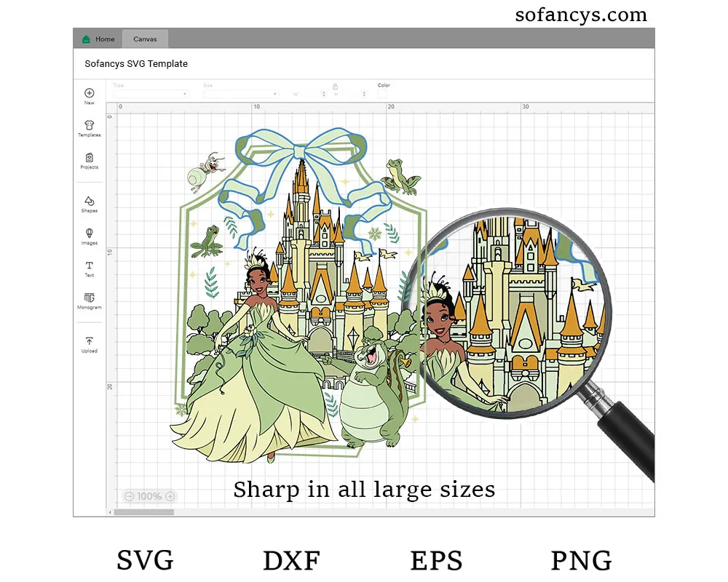The width and height of the screenshot is (728, 582).
Task: Zoom out with the minus button
Action: (x=129, y=496)
